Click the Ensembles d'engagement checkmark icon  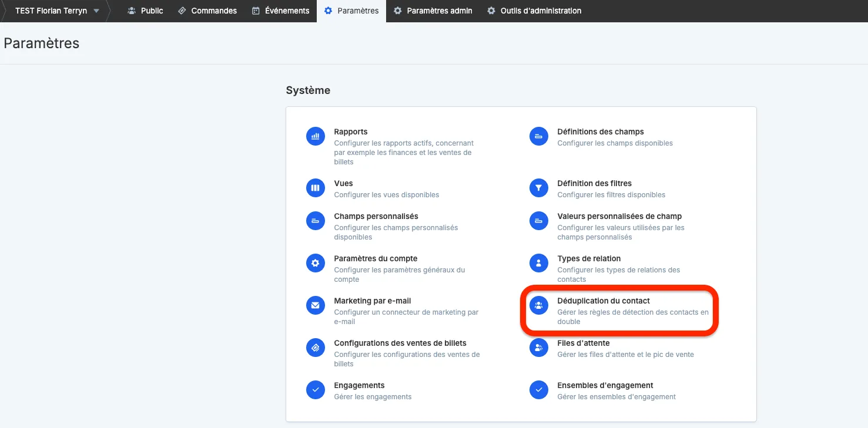[x=539, y=390]
